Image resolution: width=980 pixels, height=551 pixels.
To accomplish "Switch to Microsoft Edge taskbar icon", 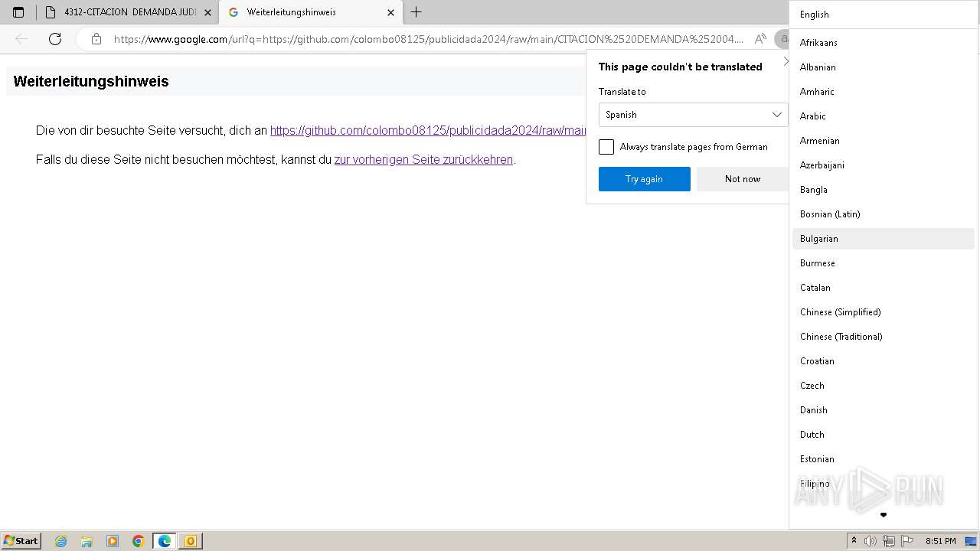I will coord(165,541).
